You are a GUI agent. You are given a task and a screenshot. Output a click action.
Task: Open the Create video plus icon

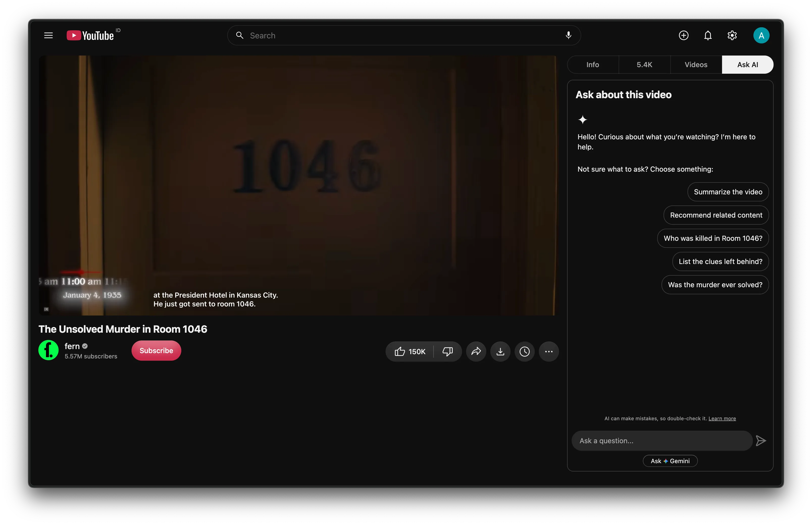click(x=683, y=35)
